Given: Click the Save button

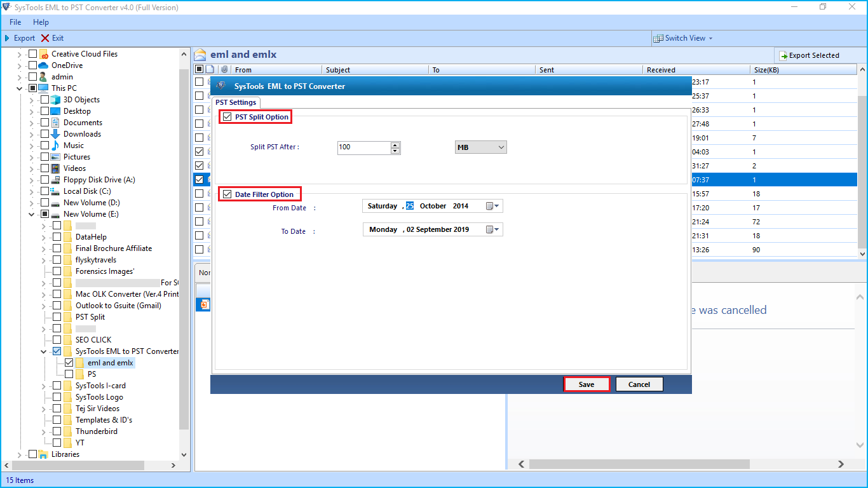Looking at the screenshot, I should (x=587, y=384).
